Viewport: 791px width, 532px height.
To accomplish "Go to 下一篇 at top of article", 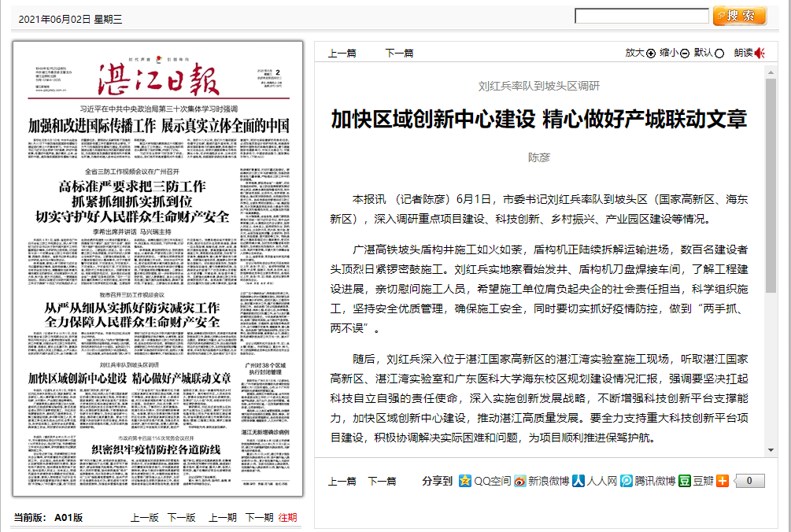I will pyautogui.click(x=399, y=53).
